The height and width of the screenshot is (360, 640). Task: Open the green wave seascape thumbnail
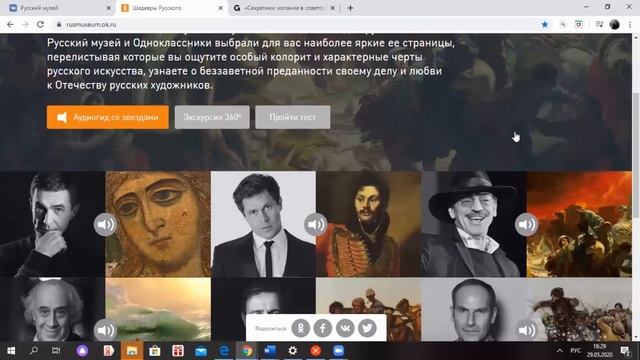click(158, 310)
